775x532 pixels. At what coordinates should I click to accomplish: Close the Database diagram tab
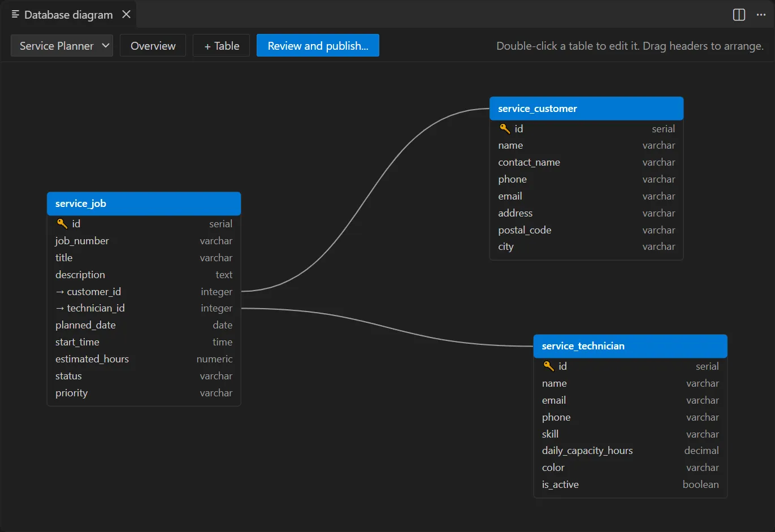(127, 15)
